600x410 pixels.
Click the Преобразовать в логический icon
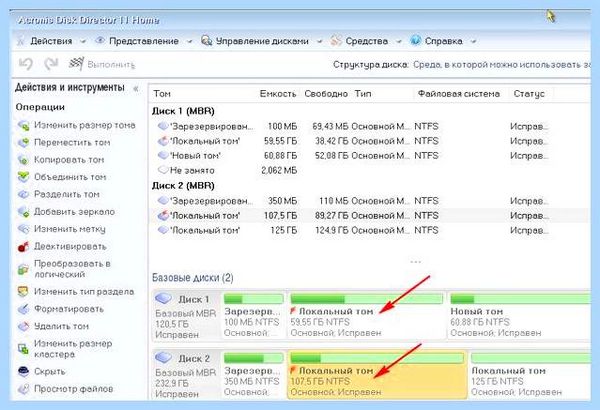point(23,270)
